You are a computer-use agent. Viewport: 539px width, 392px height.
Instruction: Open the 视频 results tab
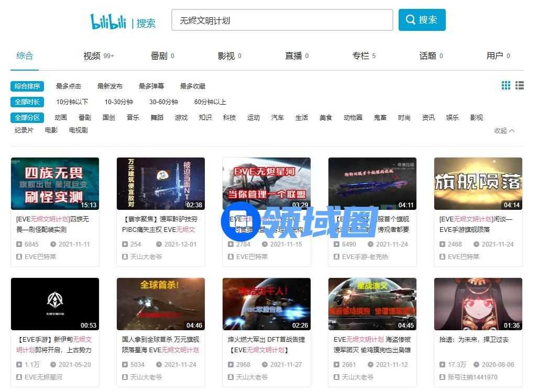coord(92,56)
